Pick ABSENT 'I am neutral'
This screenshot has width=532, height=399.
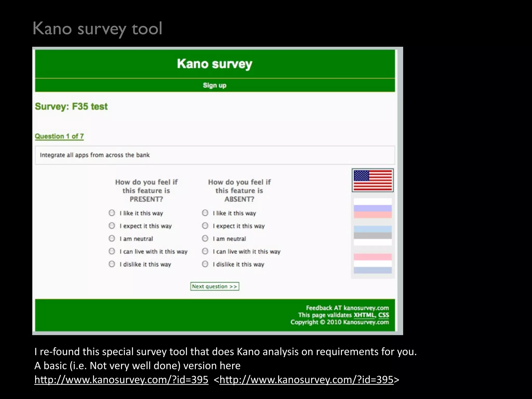205,238
